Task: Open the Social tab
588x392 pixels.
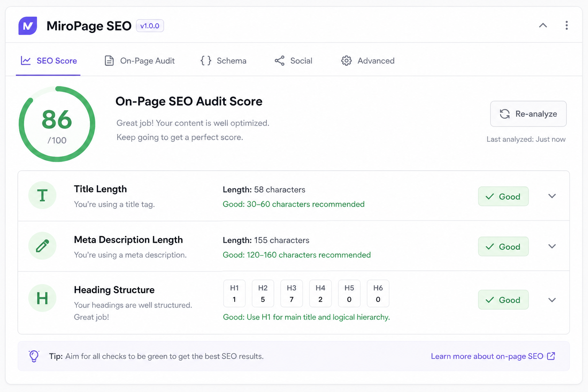Action: pos(293,60)
